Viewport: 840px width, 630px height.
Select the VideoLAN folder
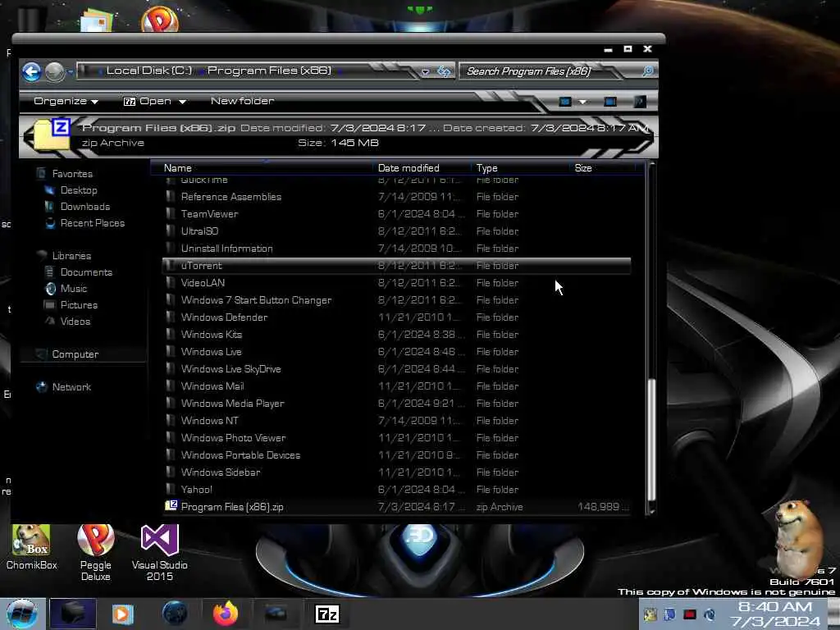pos(396,282)
